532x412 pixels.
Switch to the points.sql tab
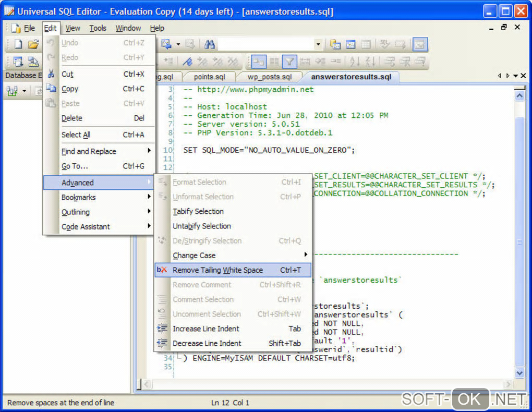(x=209, y=77)
